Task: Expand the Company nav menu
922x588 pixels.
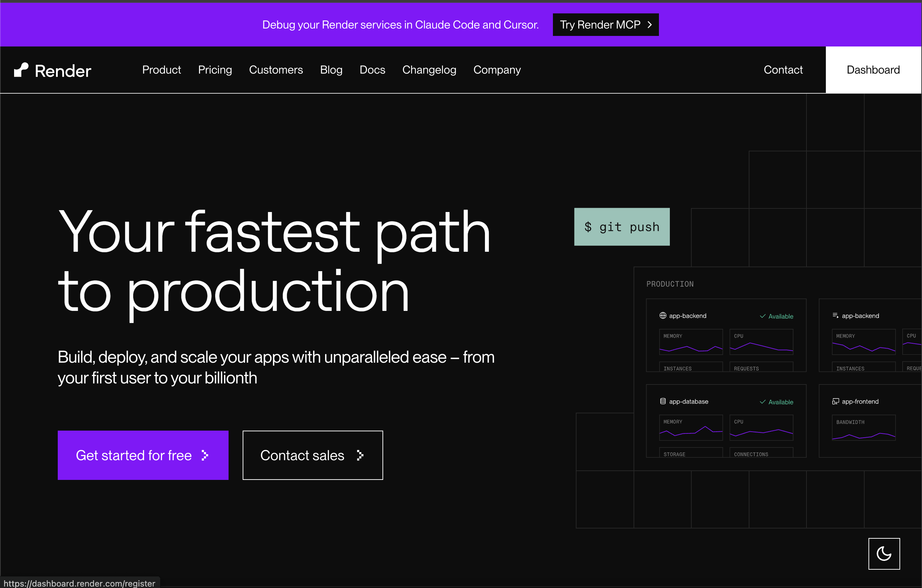Action: pos(497,70)
